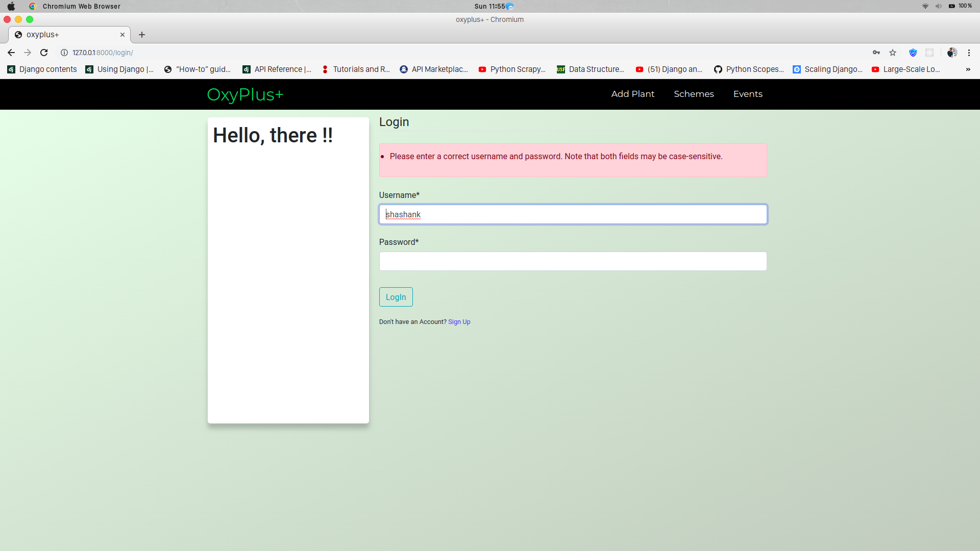Open the Chromium three-dot menu
This screenshot has height=551, width=980.
tap(969, 53)
